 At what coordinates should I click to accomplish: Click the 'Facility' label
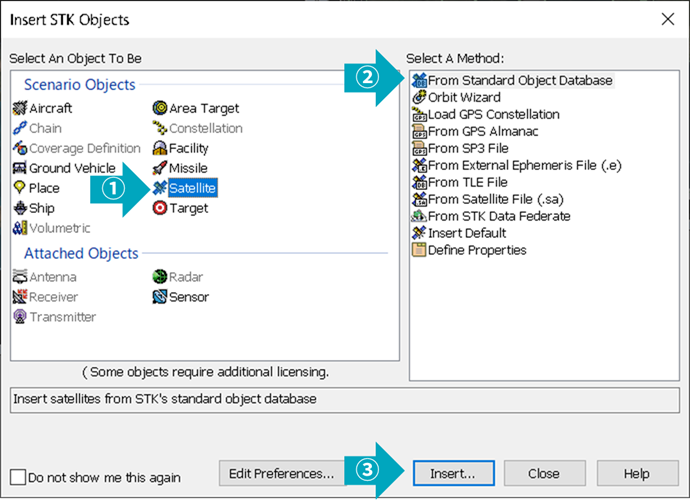click(x=189, y=148)
